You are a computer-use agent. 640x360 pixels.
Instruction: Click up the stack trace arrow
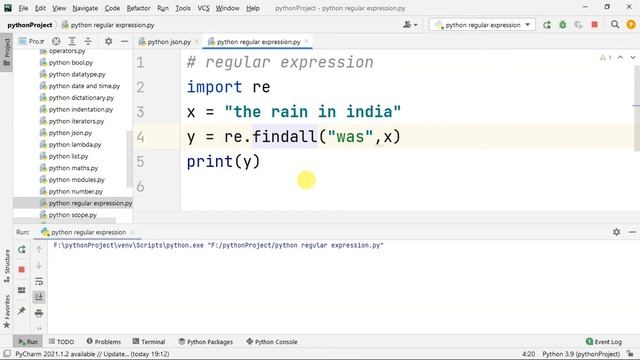[39, 249]
